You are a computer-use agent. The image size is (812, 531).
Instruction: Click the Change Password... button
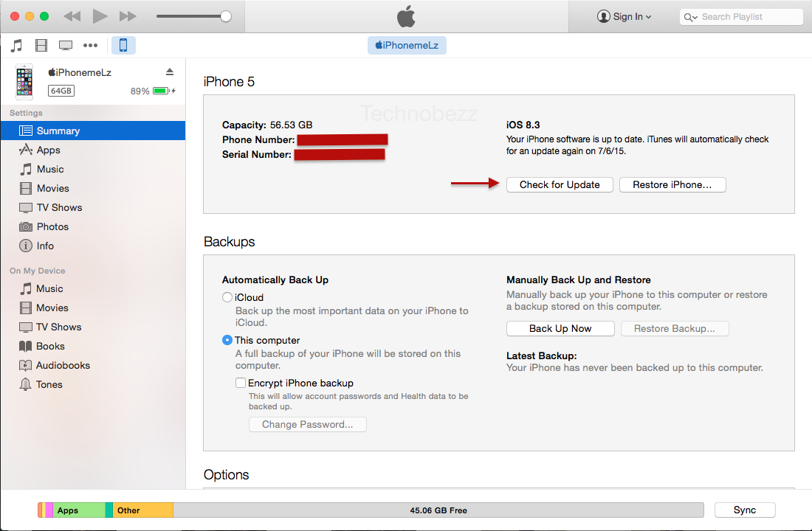[x=308, y=424]
